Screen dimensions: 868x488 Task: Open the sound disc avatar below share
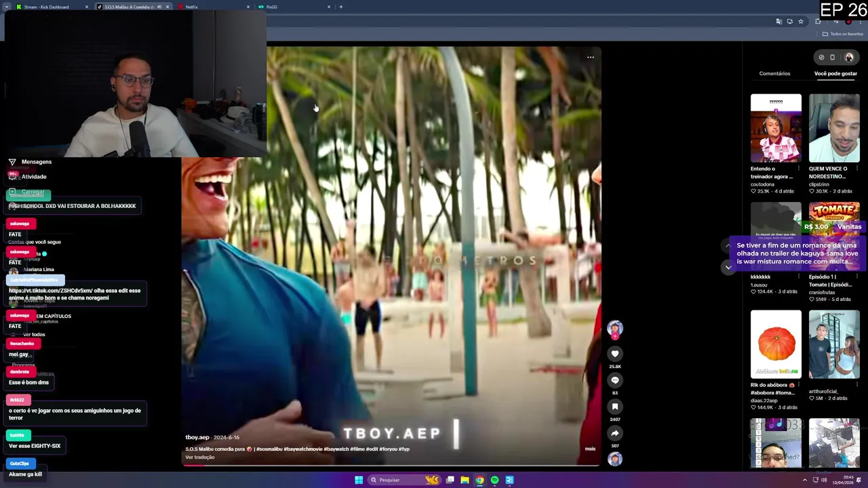pos(615,459)
